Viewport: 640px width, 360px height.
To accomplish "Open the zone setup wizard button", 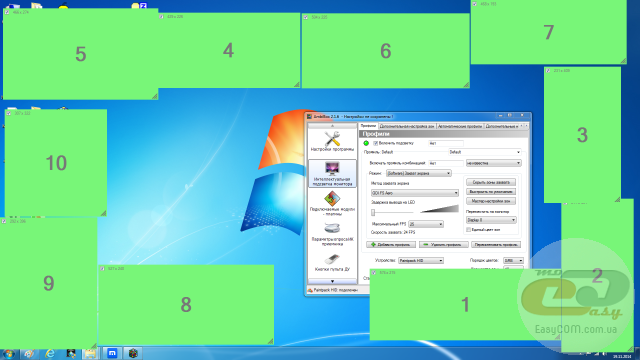I will pyautogui.click(x=491, y=201).
